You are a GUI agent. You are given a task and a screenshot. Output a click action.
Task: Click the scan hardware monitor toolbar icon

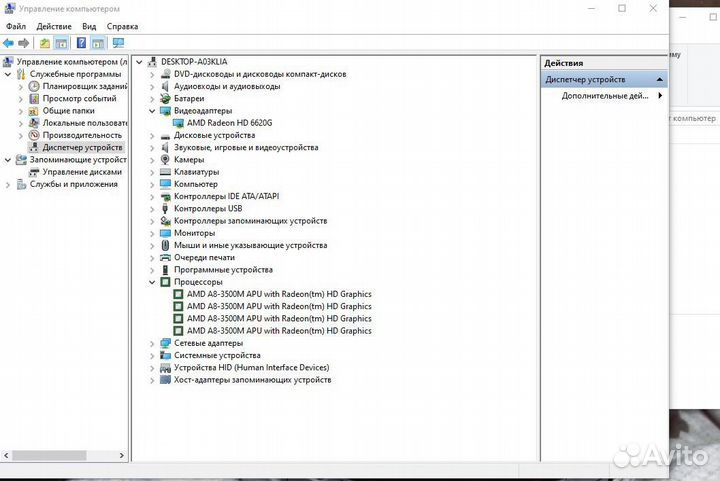118,43
